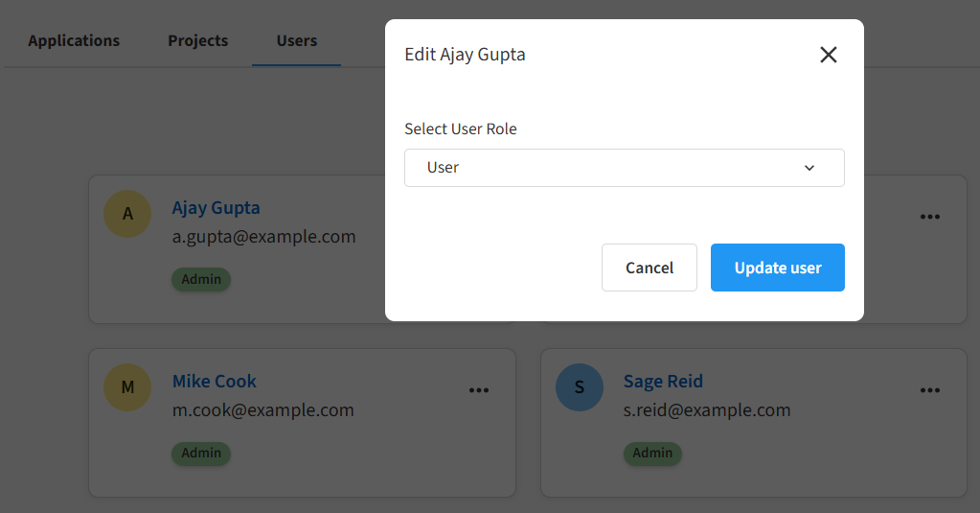Click Sage Reid's avatar icon
This screenshot has width=980, height=513.
(x=580, y=387)
